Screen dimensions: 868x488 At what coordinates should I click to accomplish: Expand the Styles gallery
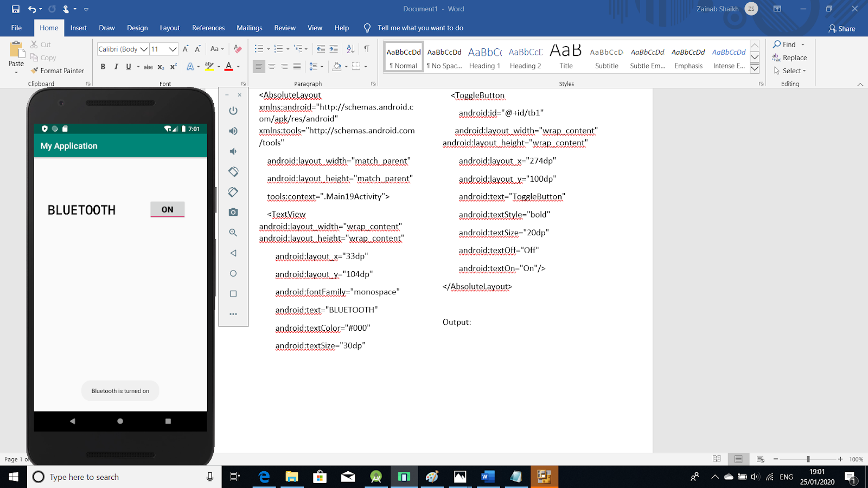coord(755,68)
